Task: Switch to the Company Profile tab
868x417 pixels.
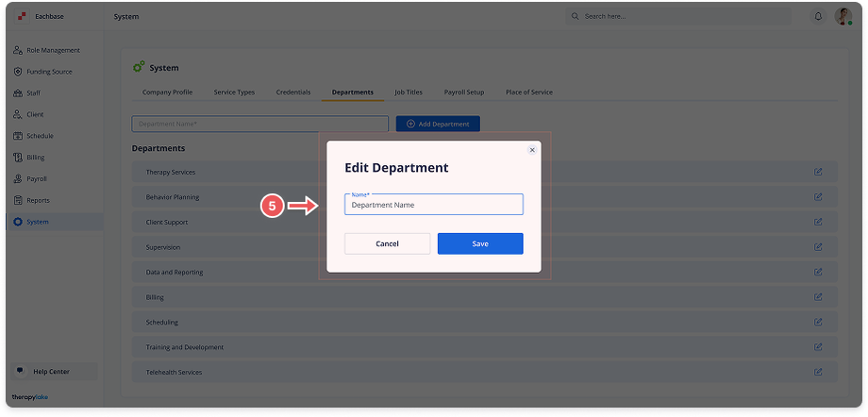Action: click(x=167, y=92)
